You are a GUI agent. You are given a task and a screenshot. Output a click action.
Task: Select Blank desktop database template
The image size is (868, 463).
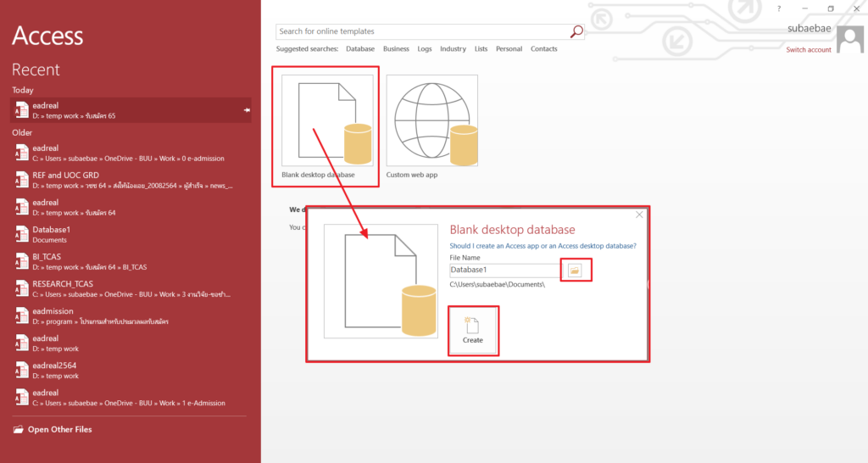(326, 120)
